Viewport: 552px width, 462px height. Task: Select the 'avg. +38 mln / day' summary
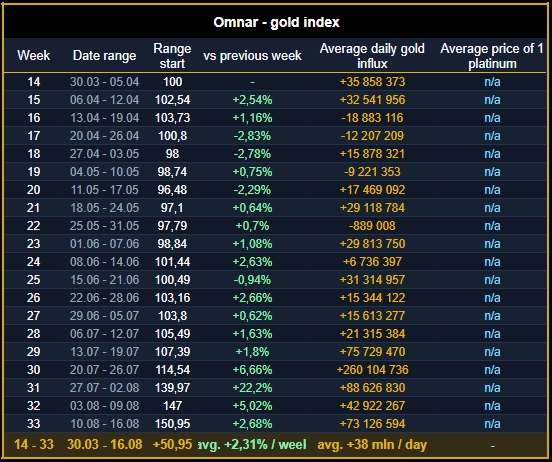click(372, 444)
